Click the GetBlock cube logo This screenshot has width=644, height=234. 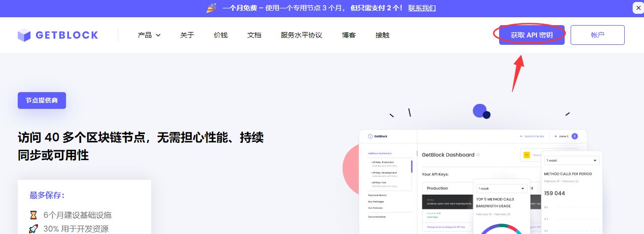click(x=24, y=35)
